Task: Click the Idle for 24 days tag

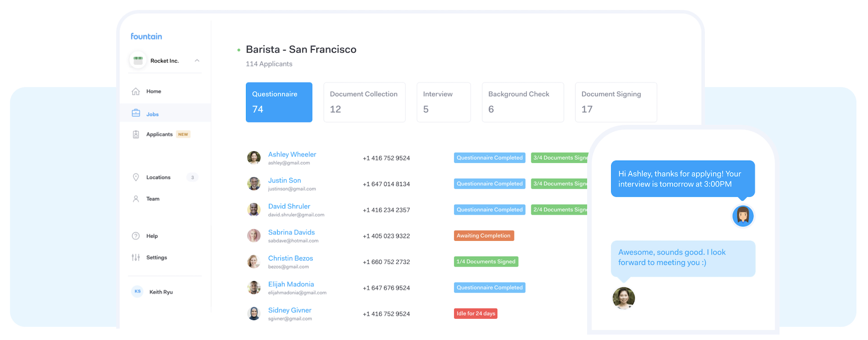Action: tap(476, 314)
